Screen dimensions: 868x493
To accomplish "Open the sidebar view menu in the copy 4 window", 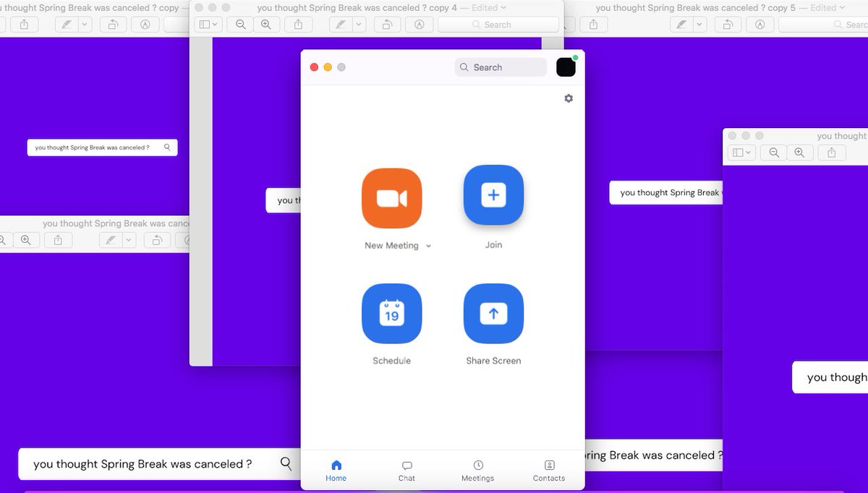I will pyautogui.click(x=208, y=25).
